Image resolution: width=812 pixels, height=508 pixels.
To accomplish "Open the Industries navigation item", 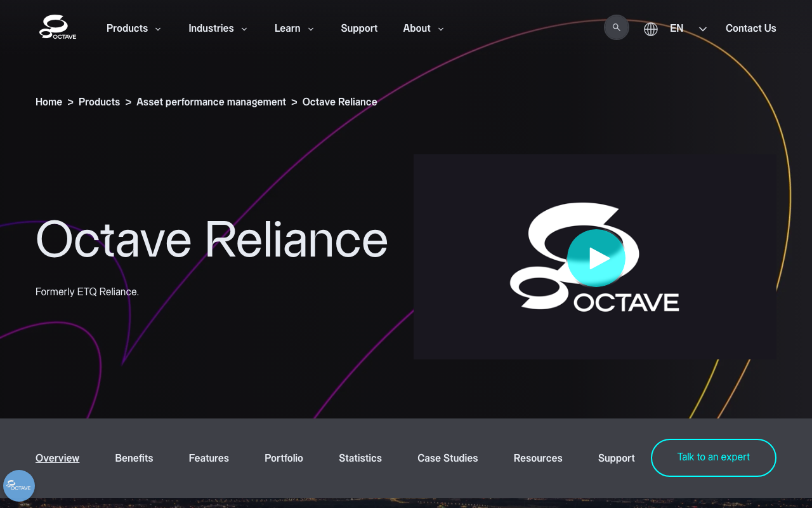I will pyautogui.click(x=211, y=29).
